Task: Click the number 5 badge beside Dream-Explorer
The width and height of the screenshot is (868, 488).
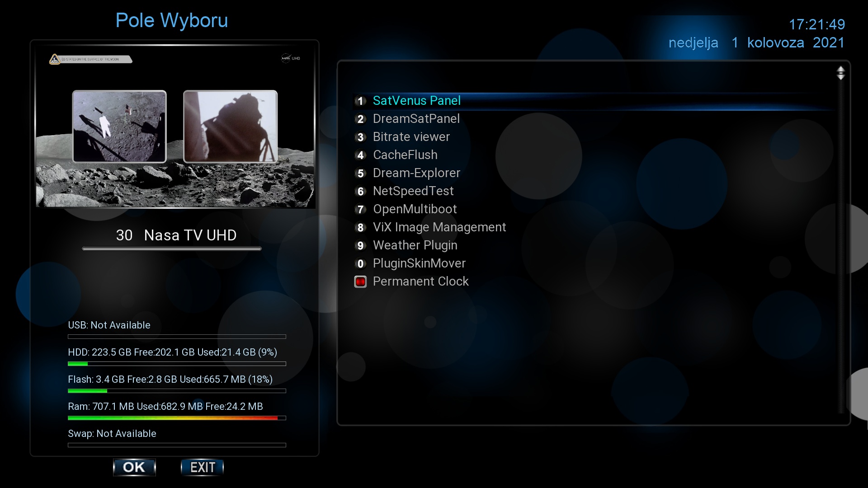Action: pyautogui.click(x=360, y=173)
